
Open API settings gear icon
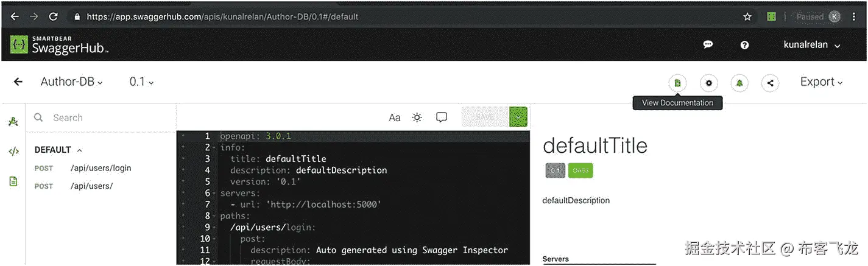[x=708, y=83]
